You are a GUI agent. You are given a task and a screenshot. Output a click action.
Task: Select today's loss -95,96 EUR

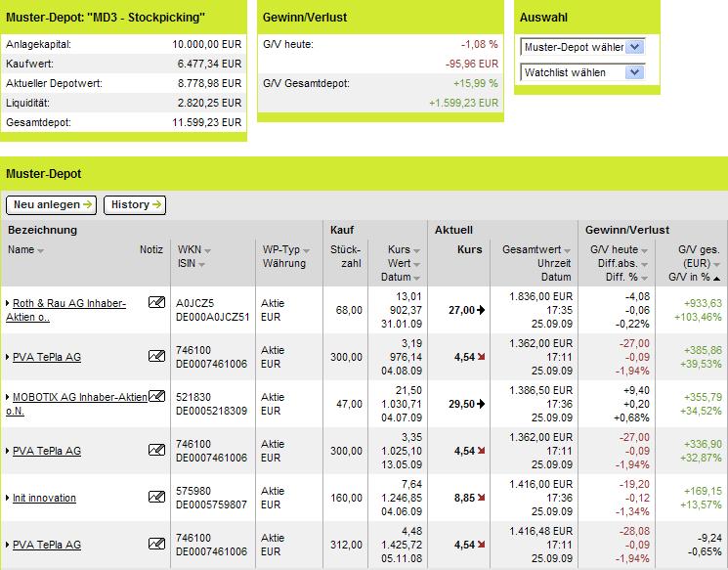472,64
